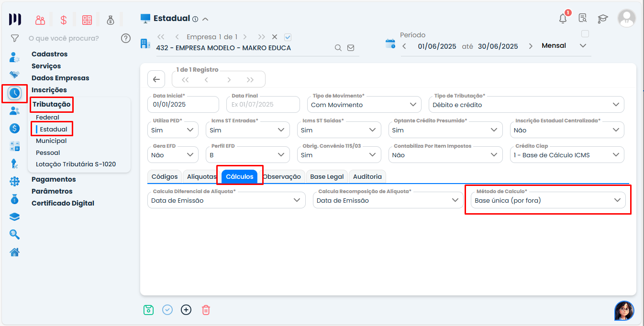
Task: Select the user with gear sidebar icon
Action: click(15, 57)
